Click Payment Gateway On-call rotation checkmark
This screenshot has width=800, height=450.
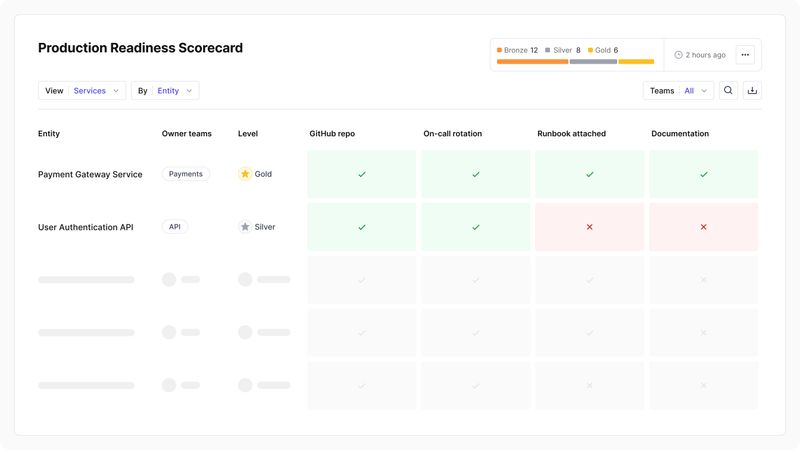[x=476, y=174]
